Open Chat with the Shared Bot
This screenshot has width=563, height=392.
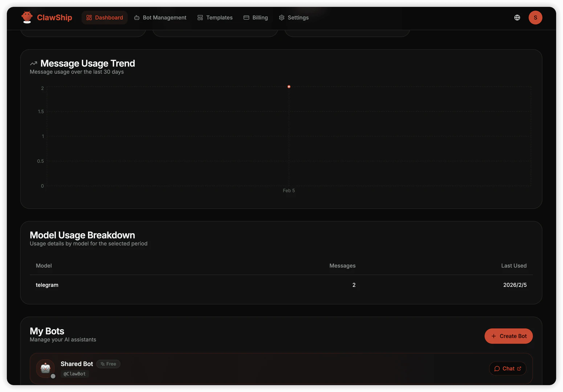click(507, 368)
